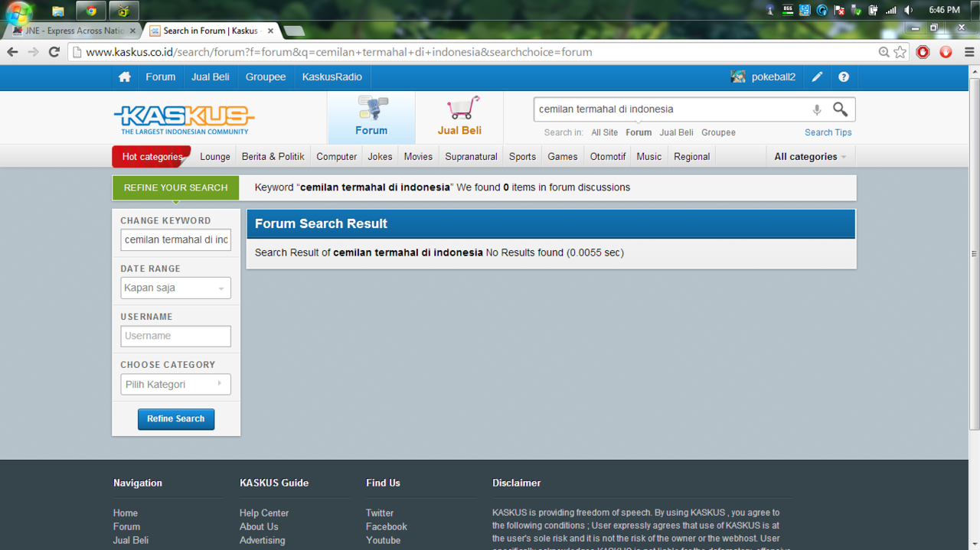Image resolution: width=980 pixels, height=550 pixels.
Task: Click the KASKUS logo
Action: coord(185,119)
